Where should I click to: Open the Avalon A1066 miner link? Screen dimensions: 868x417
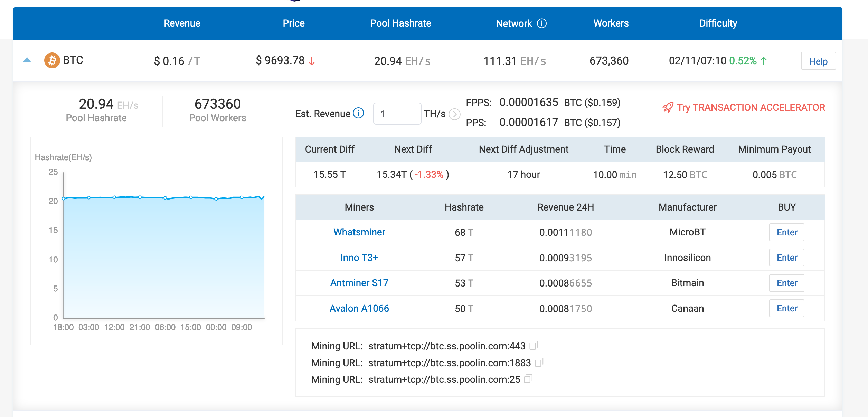click(x=359, y=308)
